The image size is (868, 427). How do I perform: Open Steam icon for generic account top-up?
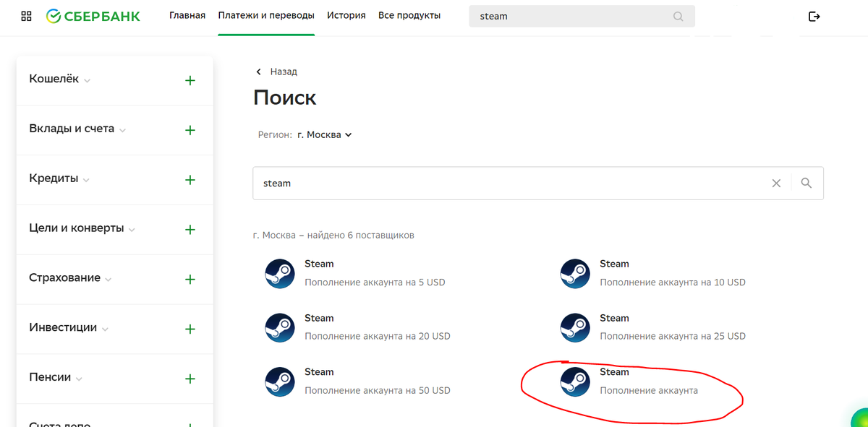[x=575, y=382]
